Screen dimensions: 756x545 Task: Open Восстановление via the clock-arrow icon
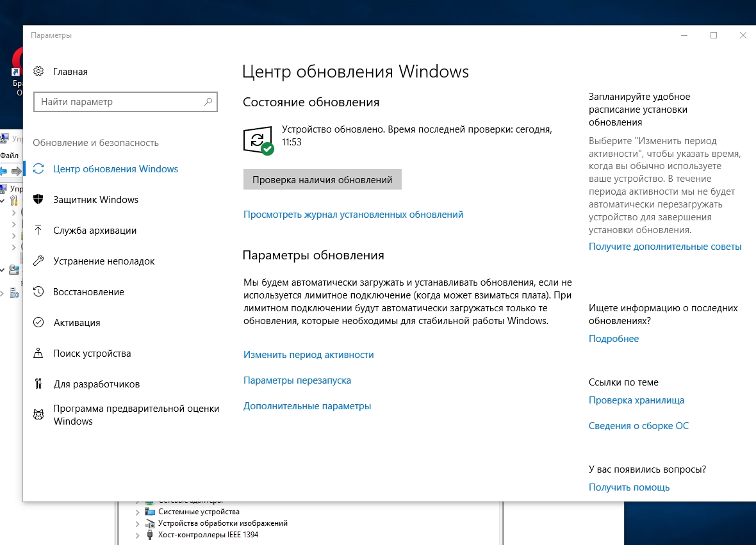tap(38, 291)
